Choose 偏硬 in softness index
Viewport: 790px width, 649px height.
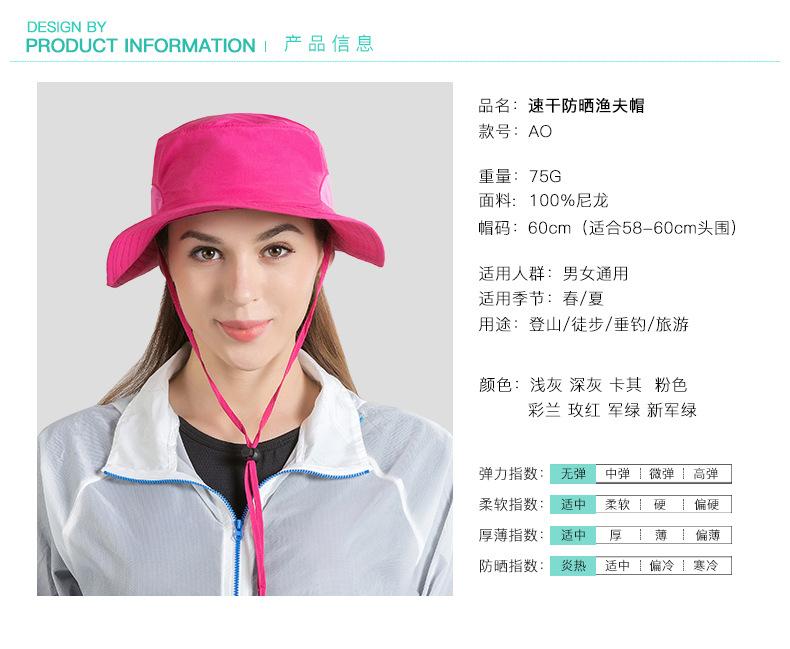click(706, 504)
